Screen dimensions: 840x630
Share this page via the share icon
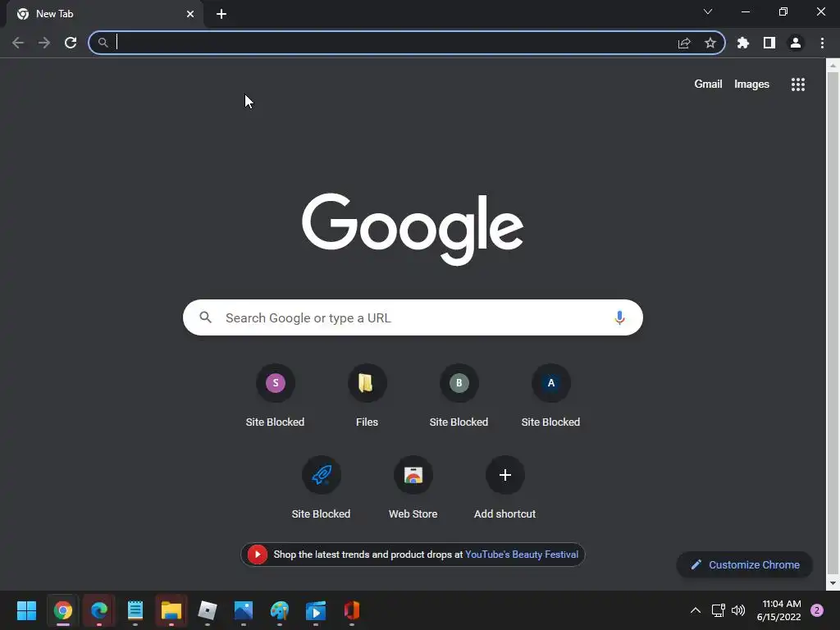point(684,43)
